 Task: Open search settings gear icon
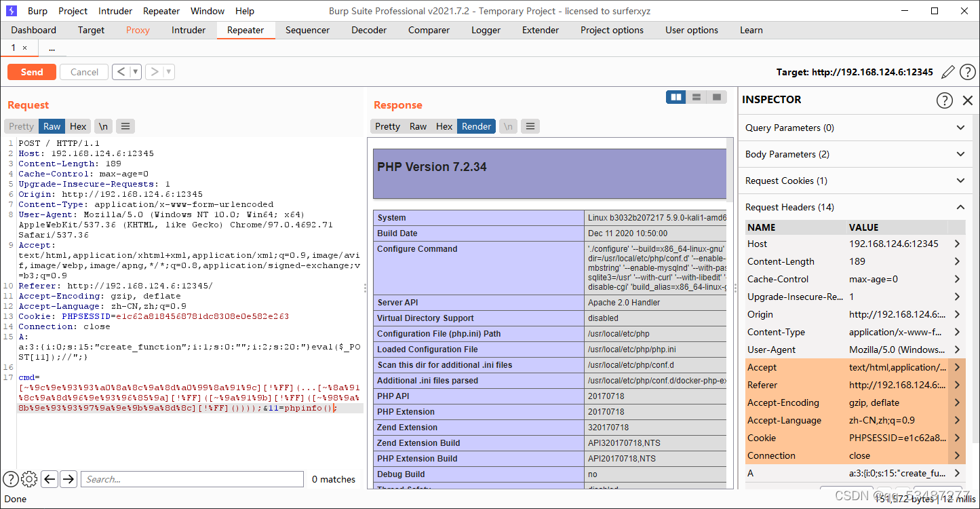pyautogui.click(x=28, y=479)
